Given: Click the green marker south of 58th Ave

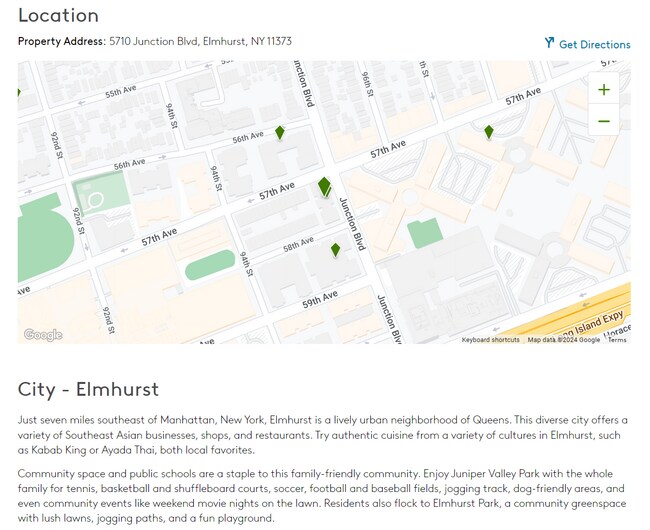Looking at the screenshot, I should (335, 249).
